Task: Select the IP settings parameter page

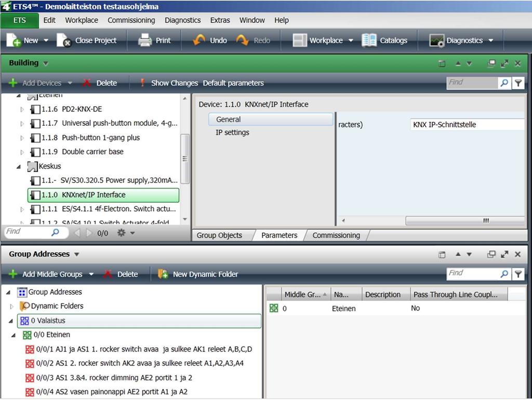Action: click(x=232, y=132)
